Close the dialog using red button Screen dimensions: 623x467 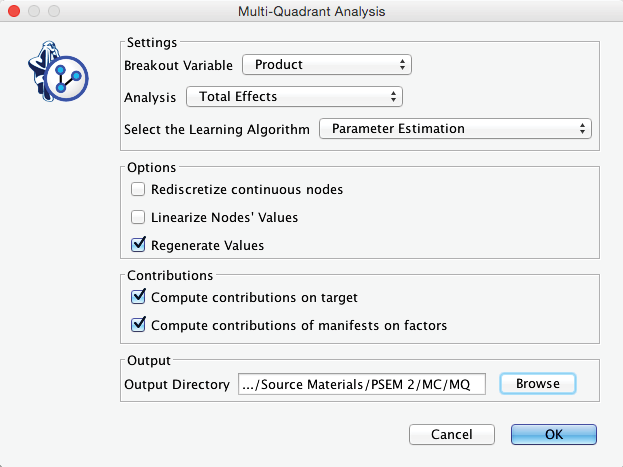pos(14,11)
